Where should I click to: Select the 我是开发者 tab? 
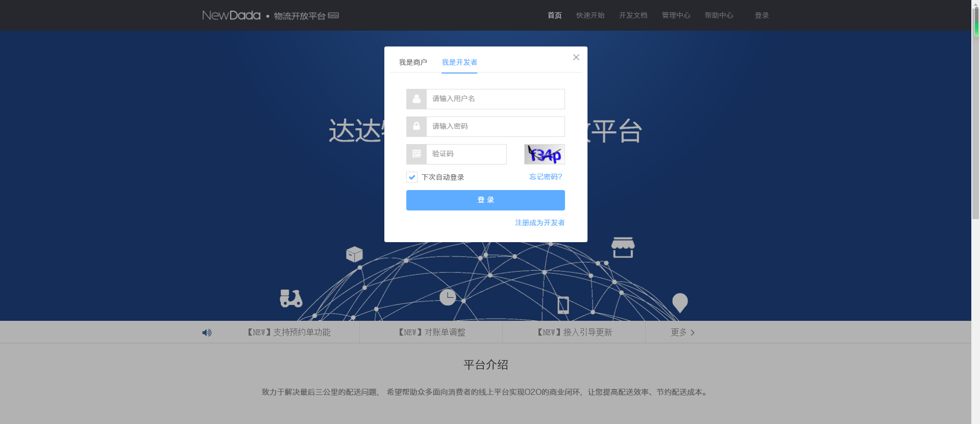click(459, 62)
